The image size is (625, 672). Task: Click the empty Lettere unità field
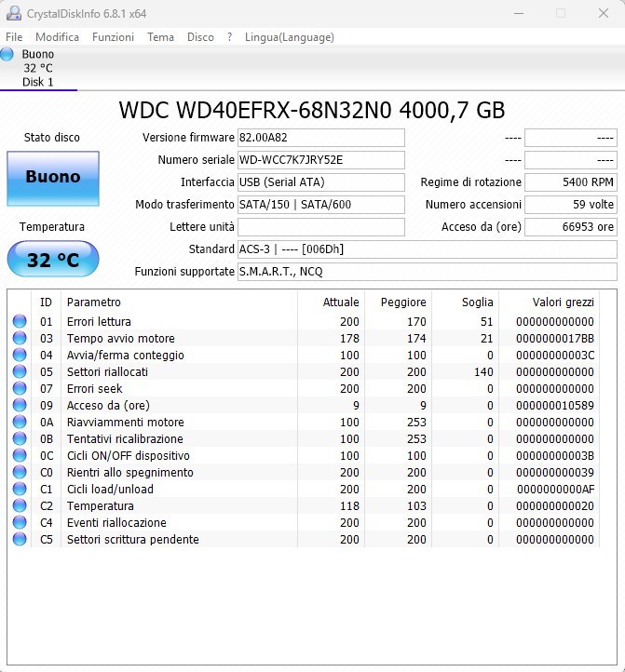[320, 227]
